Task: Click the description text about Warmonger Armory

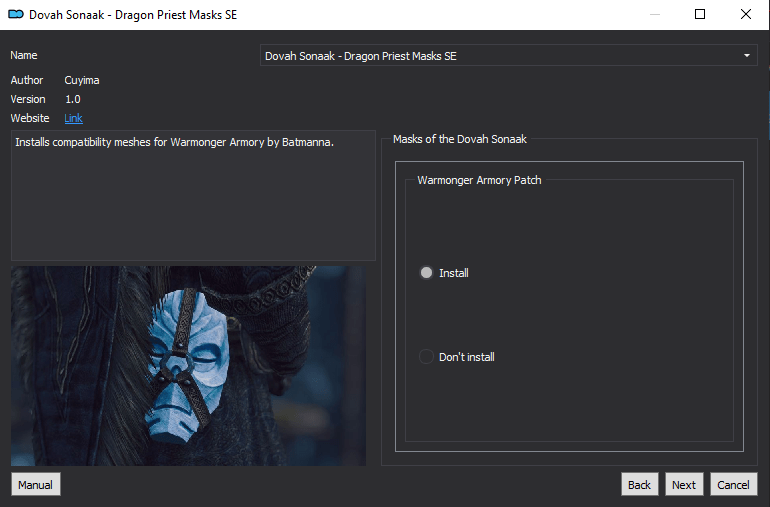Action: [174, 142]
